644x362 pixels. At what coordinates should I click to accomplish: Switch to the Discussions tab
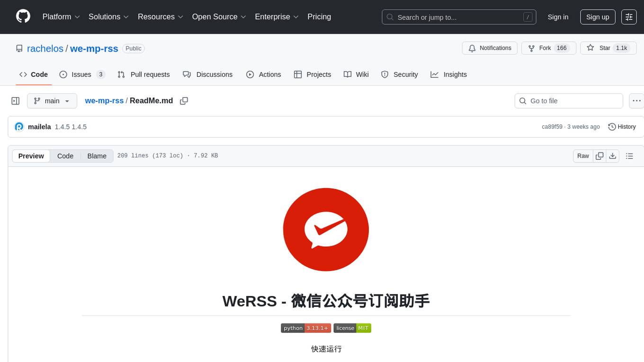(x=207, y=74)
